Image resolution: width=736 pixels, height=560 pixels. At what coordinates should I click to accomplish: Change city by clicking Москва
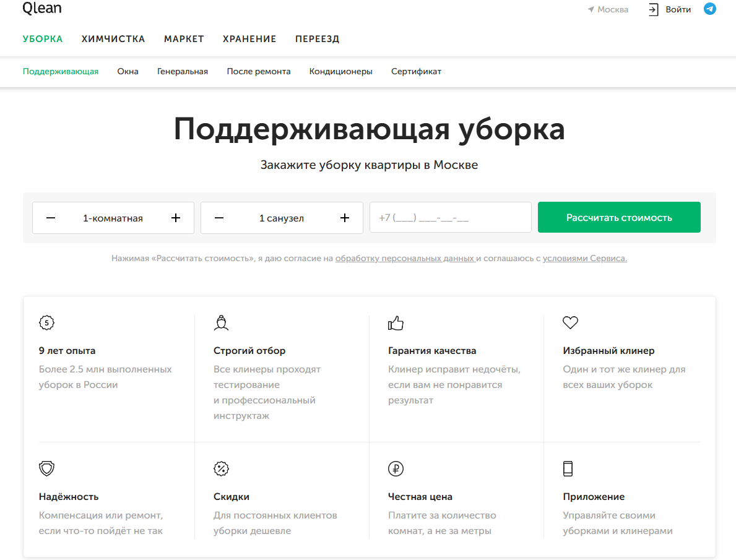pyautogui.click(x=613, y=9)
